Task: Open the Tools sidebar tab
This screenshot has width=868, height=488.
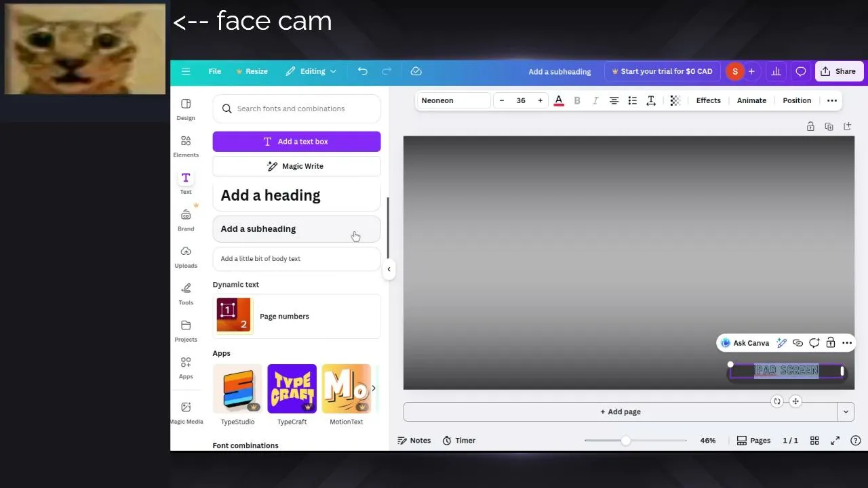Action: [186, 293]
